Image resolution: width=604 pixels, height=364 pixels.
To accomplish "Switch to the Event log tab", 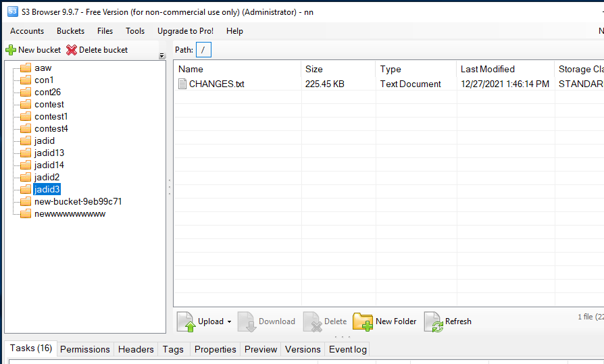I will [348, 349].
